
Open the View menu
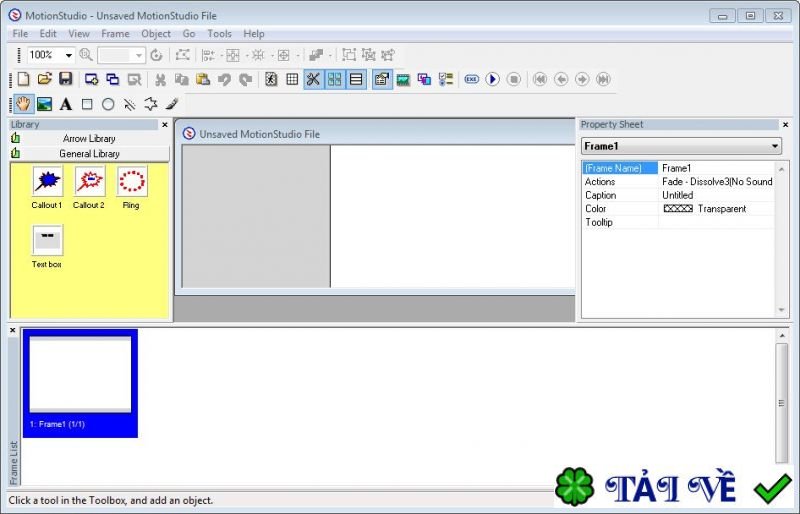(x=79, y=34)
